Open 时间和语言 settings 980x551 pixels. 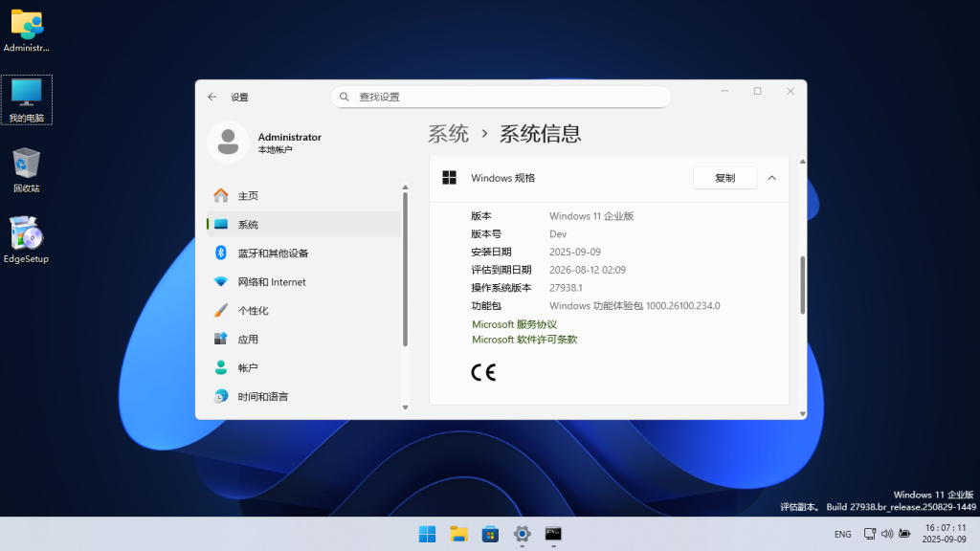pyautogui.click(x=303, y=397)
